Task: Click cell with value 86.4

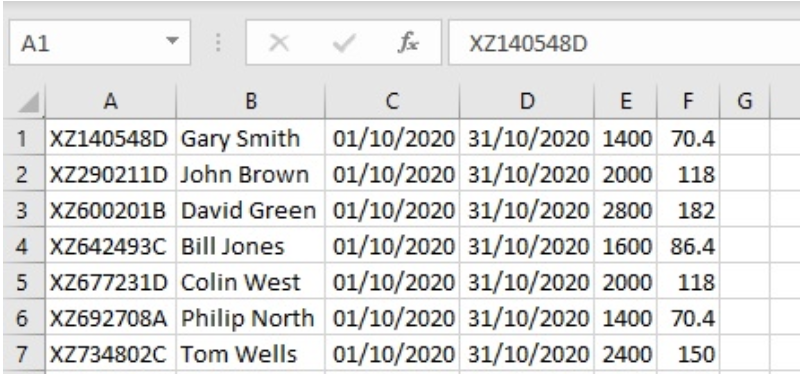Action: (688, 246)
